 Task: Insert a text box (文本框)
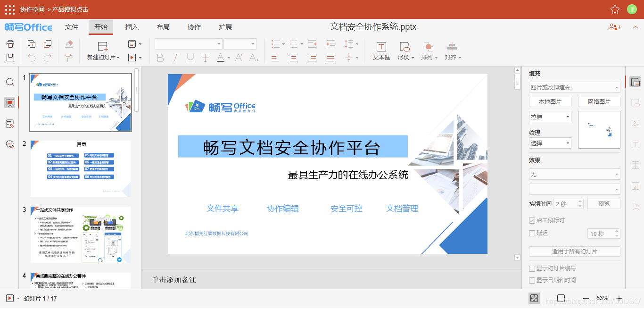(x=381, y=51)
